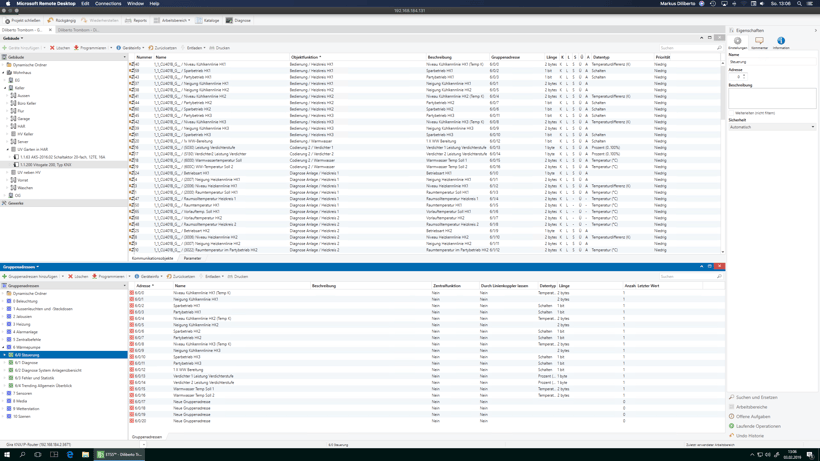This screenshot has width=820, height=461.
Task: Open the Kataloge panel
Action: tap(209, 20)
